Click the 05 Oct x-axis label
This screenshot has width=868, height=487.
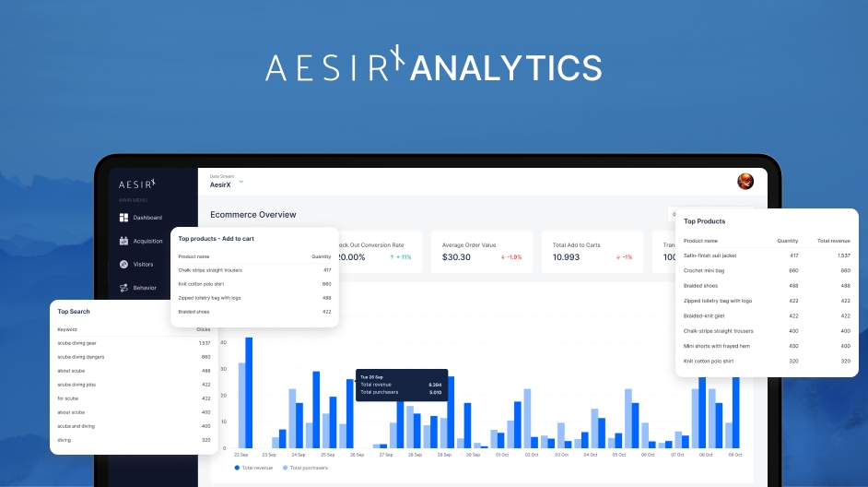point(619,455)
